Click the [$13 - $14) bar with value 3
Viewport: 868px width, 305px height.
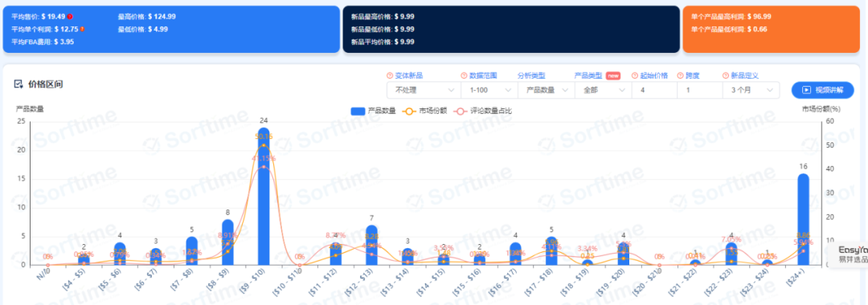coord(407,256)
